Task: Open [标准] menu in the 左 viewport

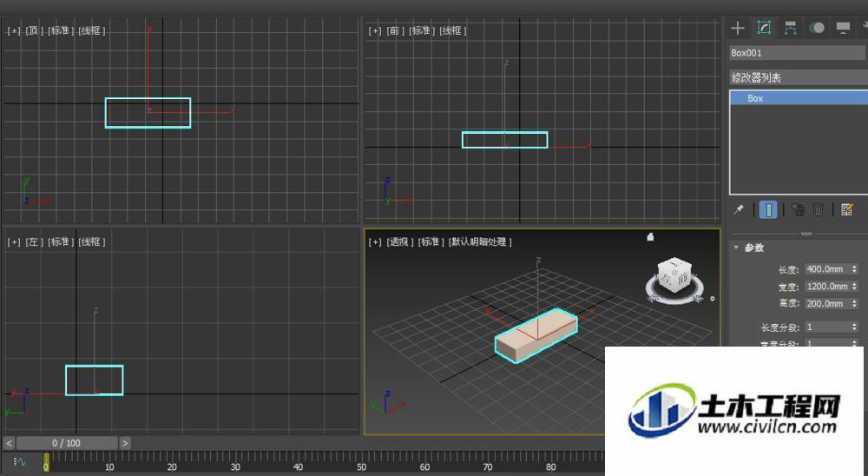Action: pos(61,241)
